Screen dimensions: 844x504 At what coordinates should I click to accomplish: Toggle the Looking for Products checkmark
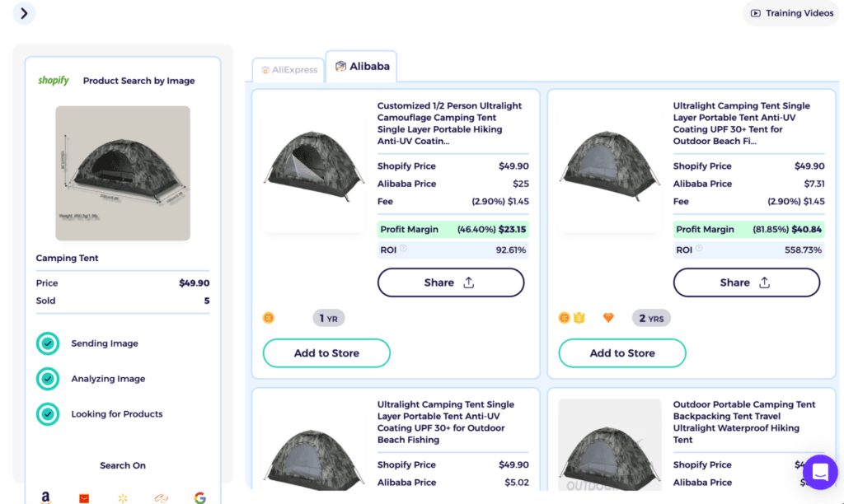coord(47,414)
